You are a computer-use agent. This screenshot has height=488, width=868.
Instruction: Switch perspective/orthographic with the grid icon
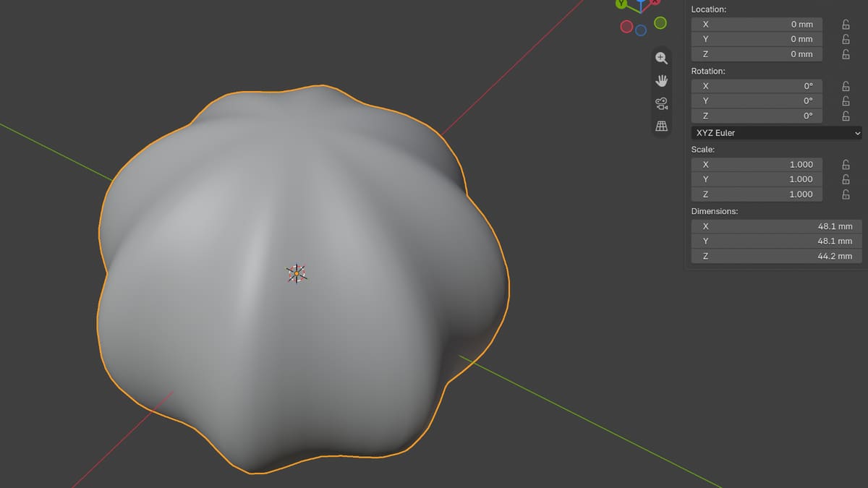click(x=661, y=126)
